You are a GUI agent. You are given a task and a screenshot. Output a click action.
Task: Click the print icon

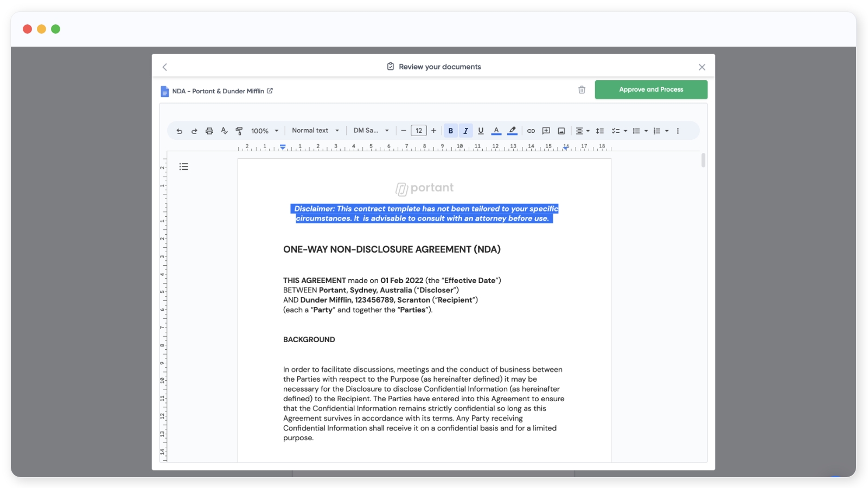coord(209,131)
